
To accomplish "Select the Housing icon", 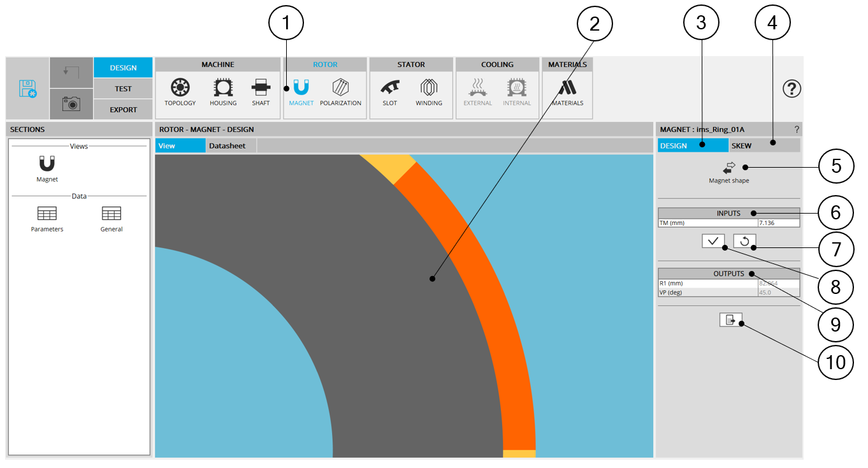I will pos(223,88).
